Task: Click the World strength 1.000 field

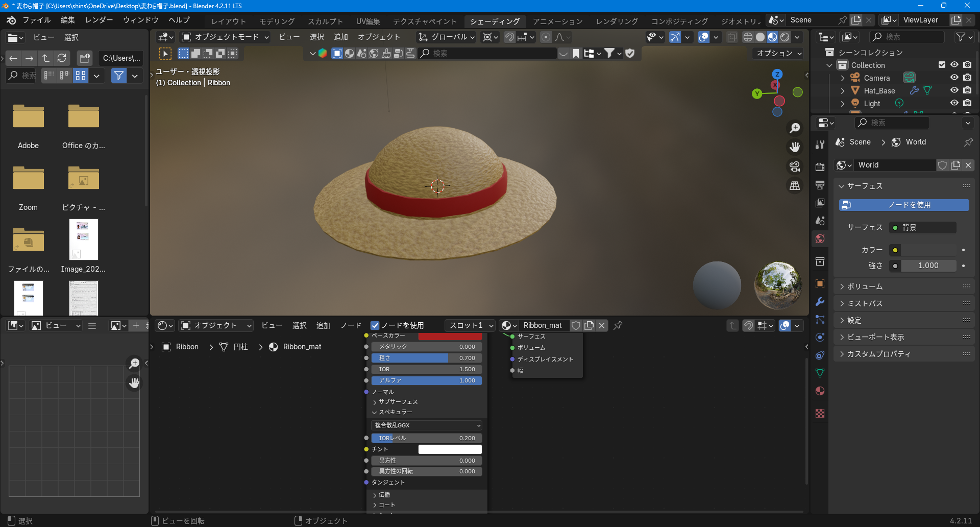Action: point(928,266)
